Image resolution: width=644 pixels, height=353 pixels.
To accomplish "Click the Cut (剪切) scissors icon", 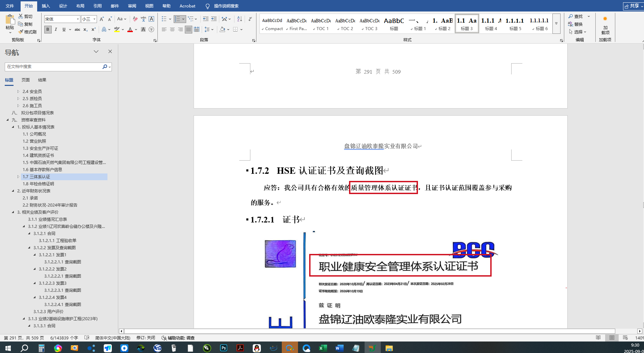I will 21,16.
